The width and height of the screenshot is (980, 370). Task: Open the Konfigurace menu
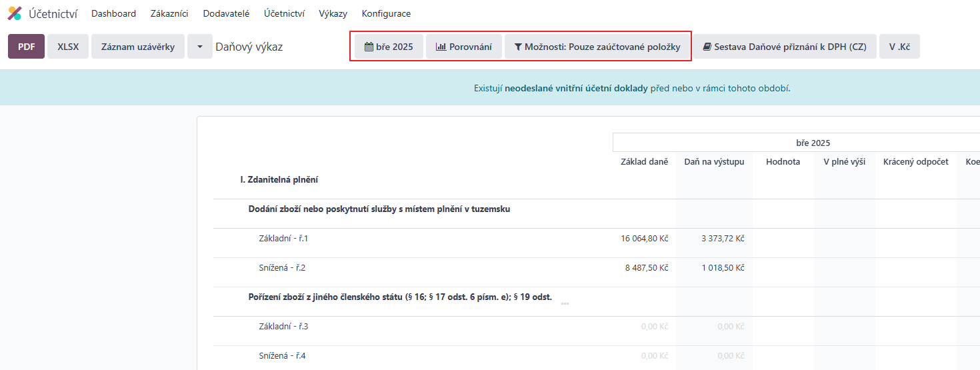point(386,13)
